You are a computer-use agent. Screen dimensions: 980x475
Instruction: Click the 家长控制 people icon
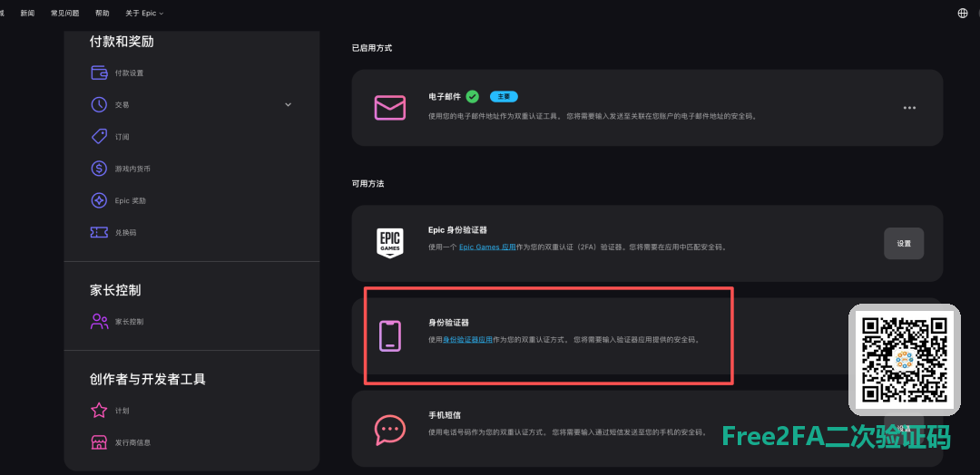[x=100, y=322]
